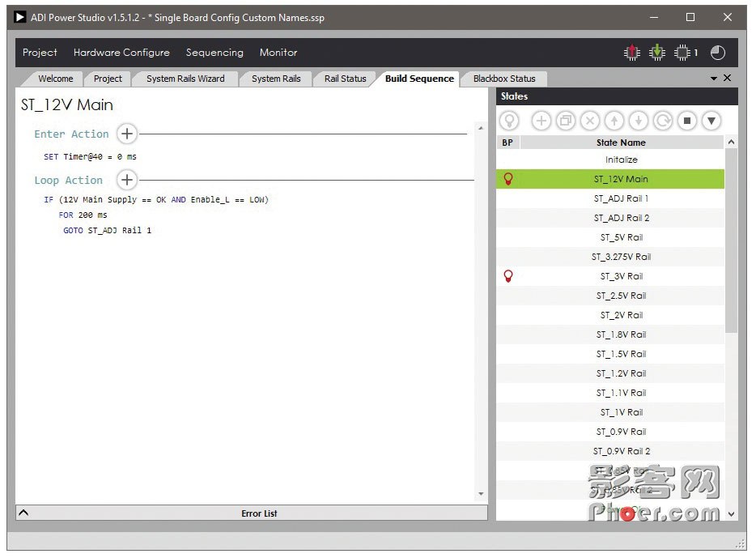Click the ADI Power Studio app icon

[x=19, y=17]
